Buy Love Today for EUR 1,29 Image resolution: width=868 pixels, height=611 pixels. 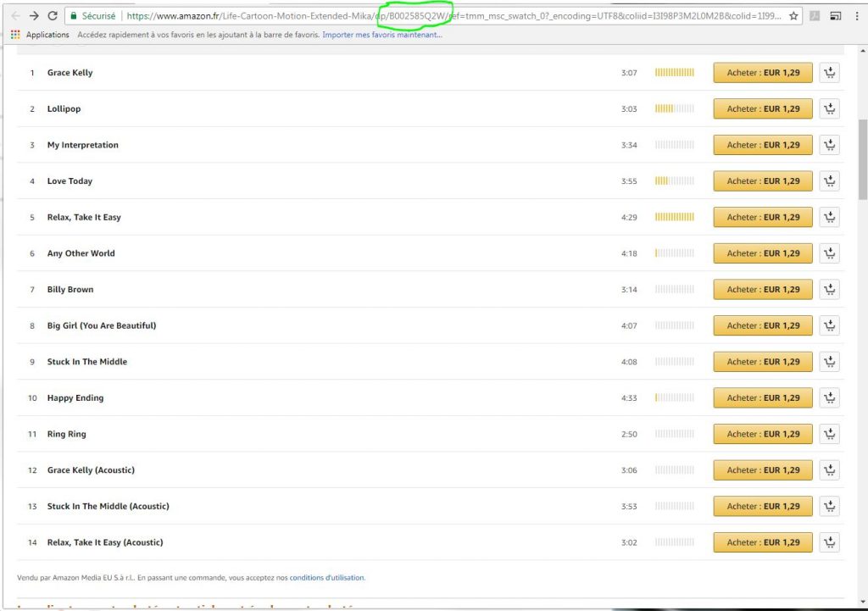[x=763, y=181]
